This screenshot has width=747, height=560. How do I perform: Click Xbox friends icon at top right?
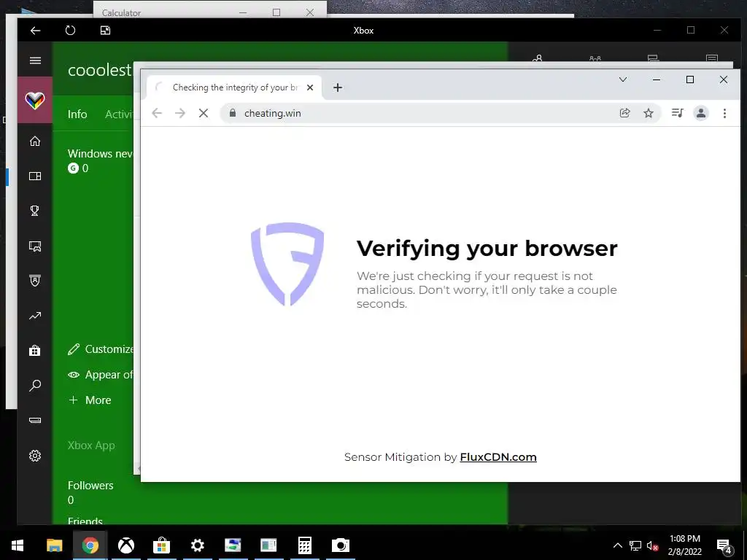(538, 58)
